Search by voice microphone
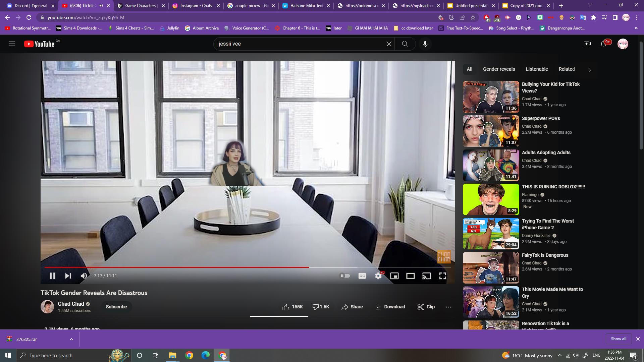This screenshot has height=362, width=644. (x=425, y=44)
